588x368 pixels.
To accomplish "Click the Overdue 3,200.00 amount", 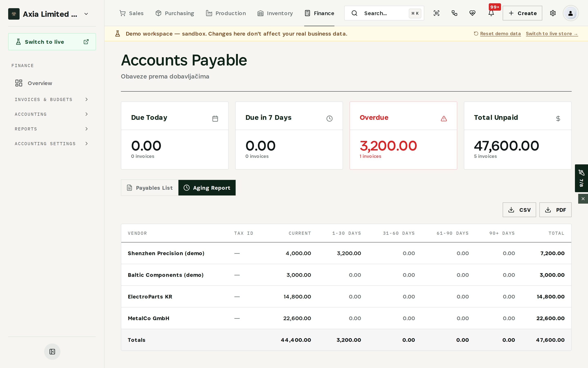I will pos(388,146).
